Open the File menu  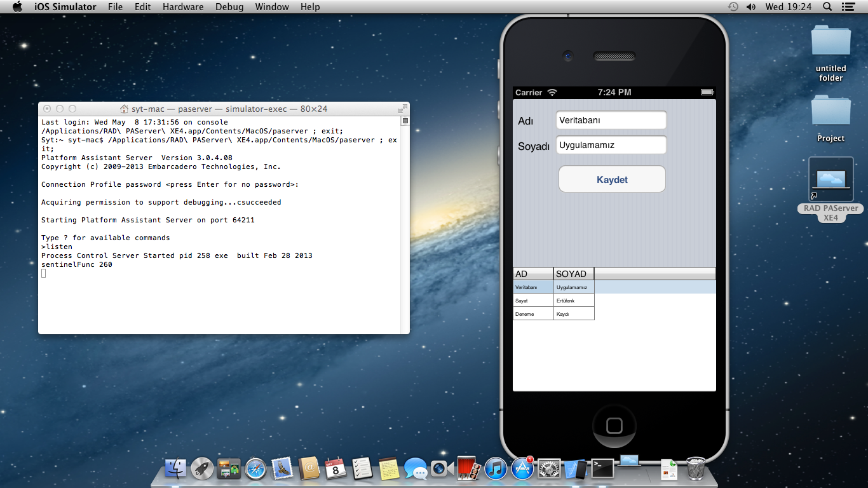coord(116,7)
